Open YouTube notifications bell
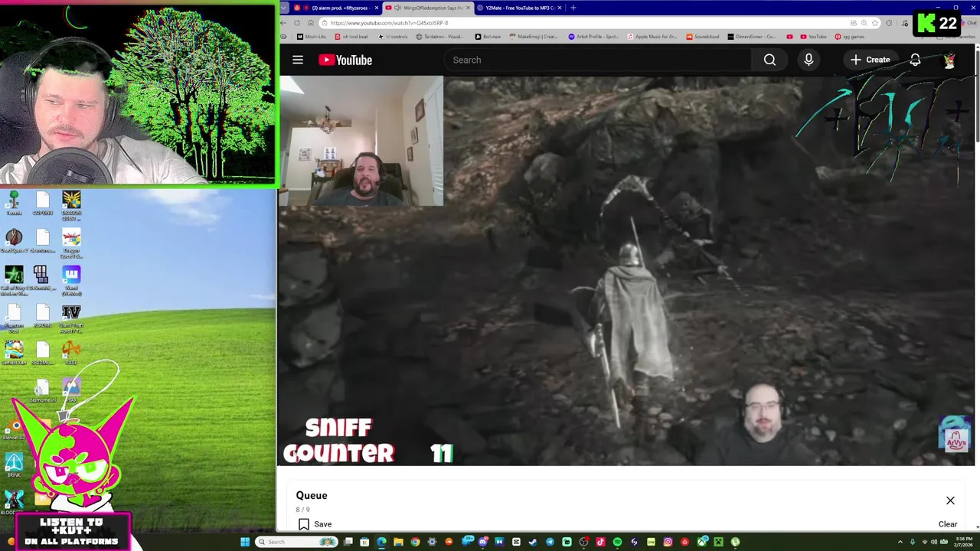The width and height of the screenshot is (980, 551). coord(915,60)
